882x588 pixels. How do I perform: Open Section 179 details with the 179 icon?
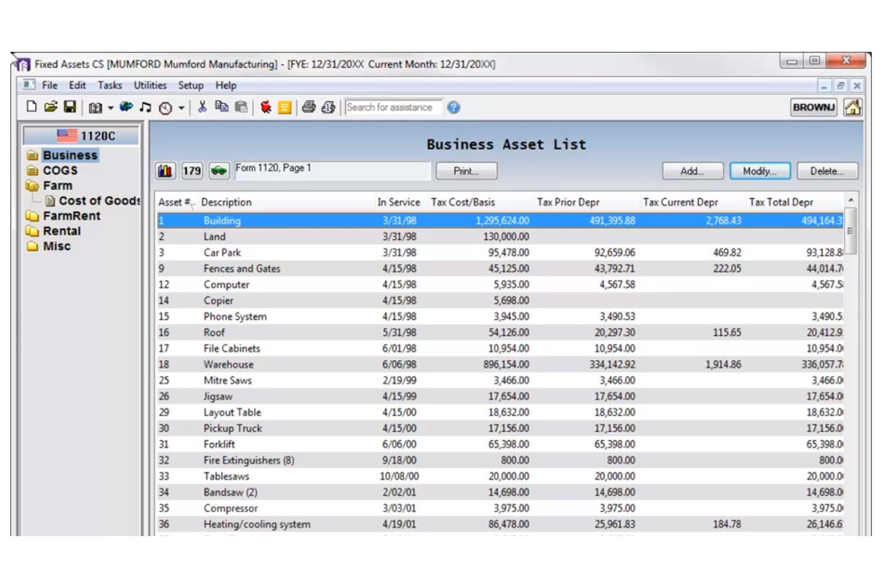click(x=191, y=171)
